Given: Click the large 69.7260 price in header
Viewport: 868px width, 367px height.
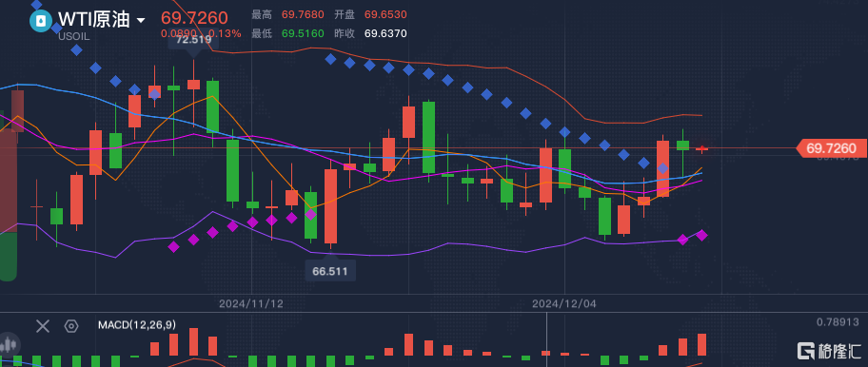Looking at the screenshot, I should click(x=194, y=18).
